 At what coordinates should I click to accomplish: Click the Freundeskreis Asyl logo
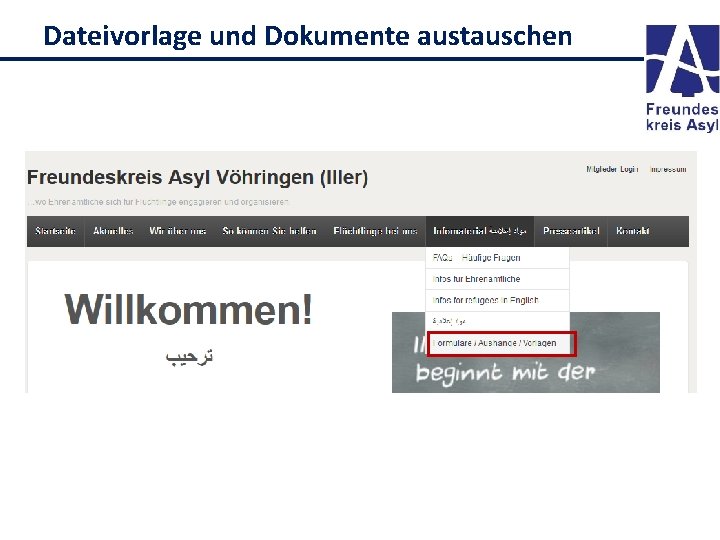(682, 78)
